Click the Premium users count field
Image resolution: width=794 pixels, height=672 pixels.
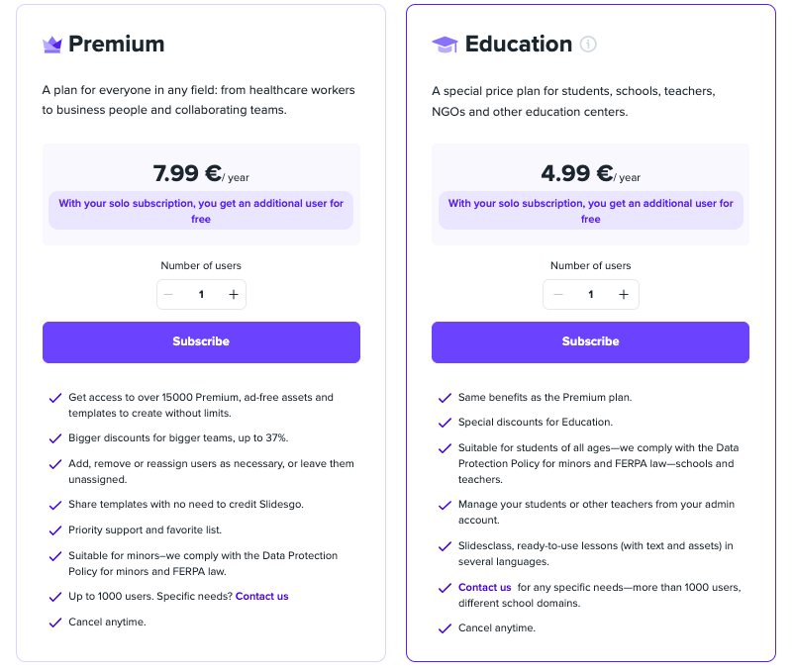[201, 295]
